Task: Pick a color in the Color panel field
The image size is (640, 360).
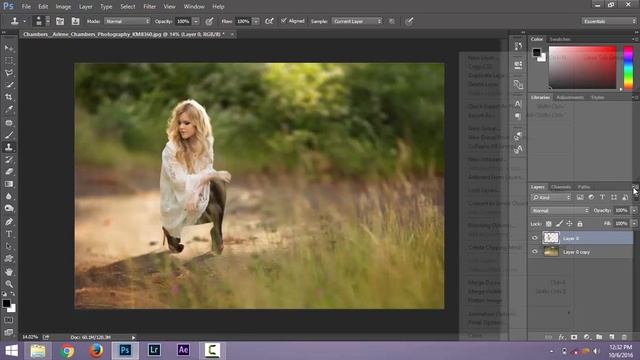Action: coord(582,67)
